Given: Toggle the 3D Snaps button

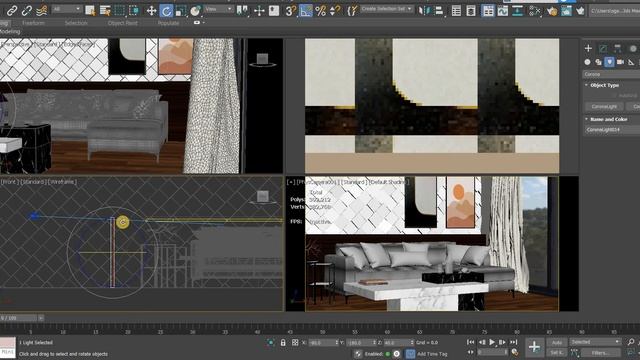Looking at the screenshot, I should 291,10.
